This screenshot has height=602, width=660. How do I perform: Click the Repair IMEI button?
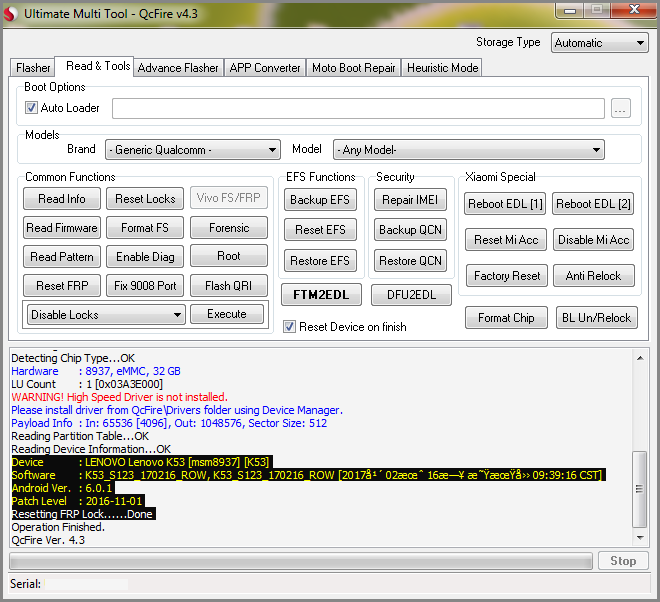(x=410, y=200)
